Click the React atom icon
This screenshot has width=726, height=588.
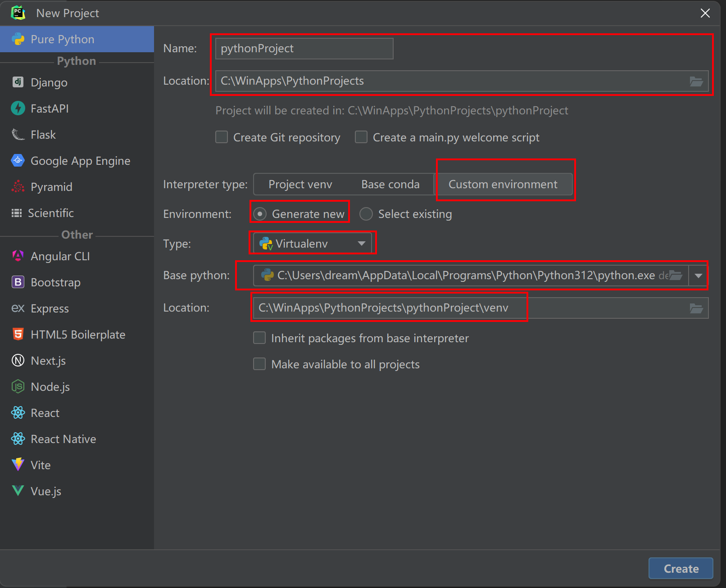pos(18,412)
